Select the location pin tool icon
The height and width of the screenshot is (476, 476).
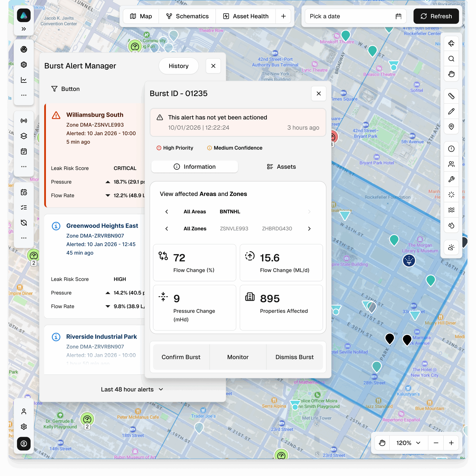click(451, 127)
